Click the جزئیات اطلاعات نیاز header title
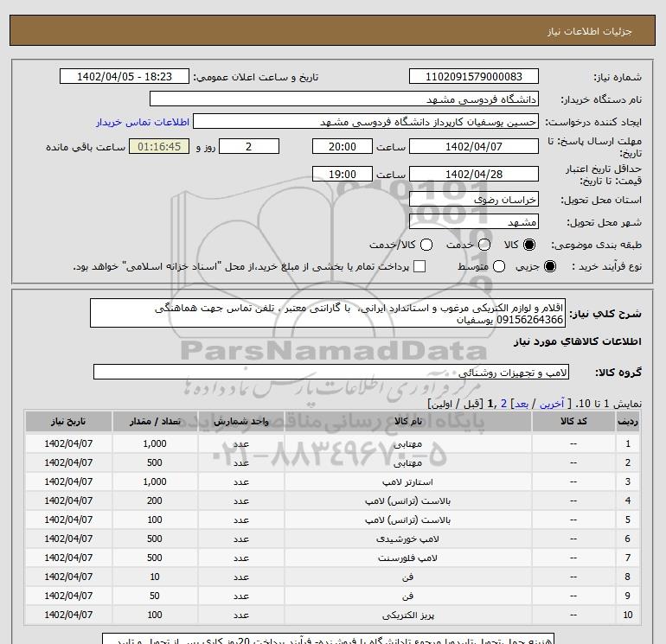The width and height of the screenshot is (666, 644). [590, 31]
